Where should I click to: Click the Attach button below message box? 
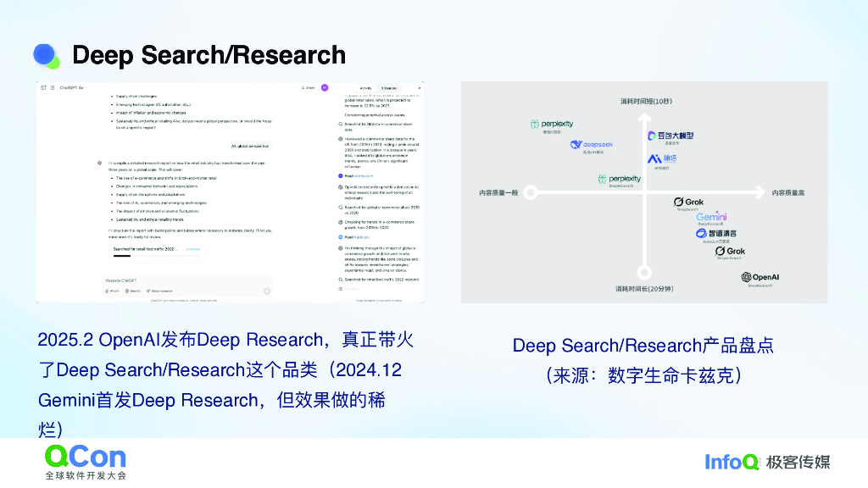[x=113, y=291]
